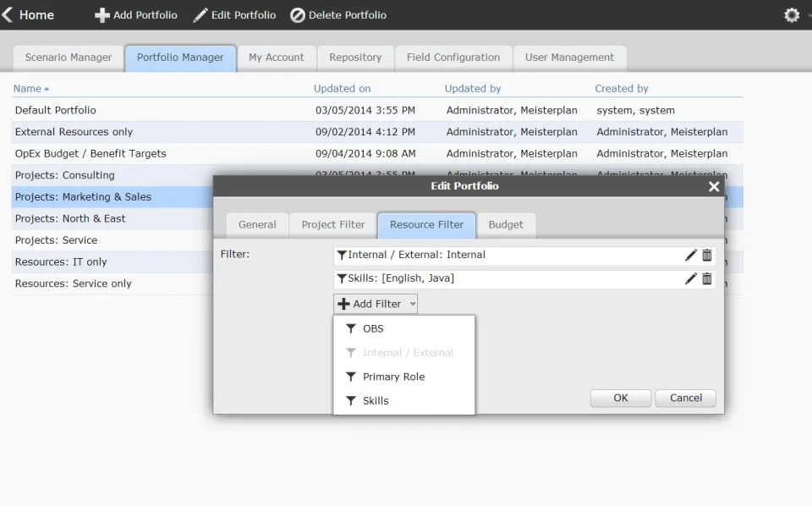This screenshot has width=812, height=506.
Task: Go to the User Management tab
Action: click(569, 58)
